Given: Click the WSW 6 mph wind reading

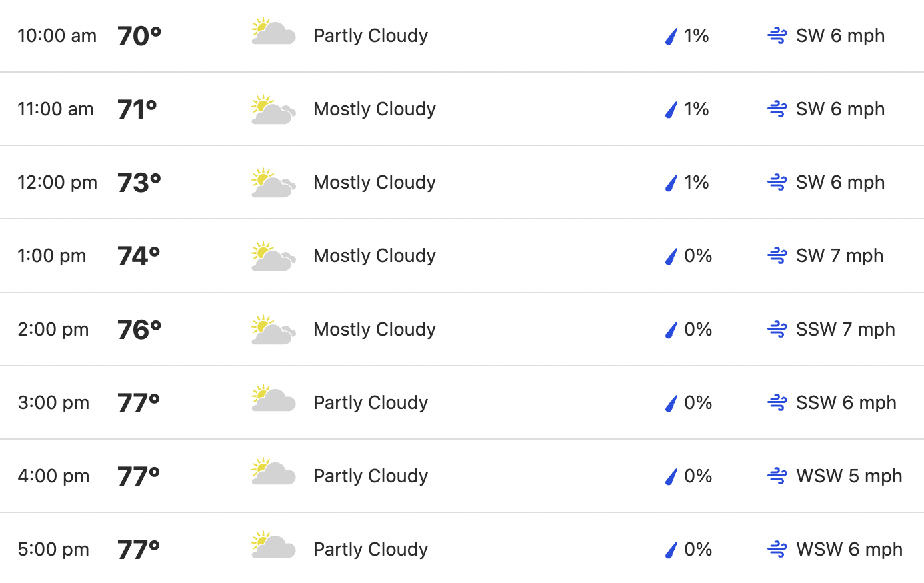Looking at the screenshot, I should pyautogui.click(x=849, y=550).
